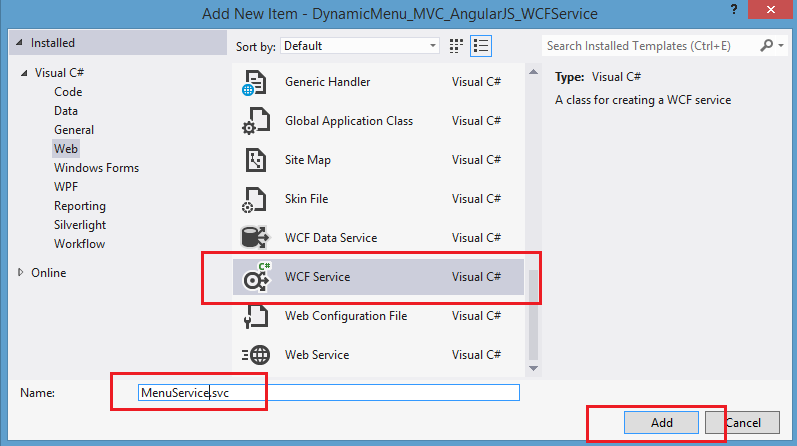Viewport: 797px width, 446px height.
Task: Switch to small icons list view
Action: [x=480, y=46]
